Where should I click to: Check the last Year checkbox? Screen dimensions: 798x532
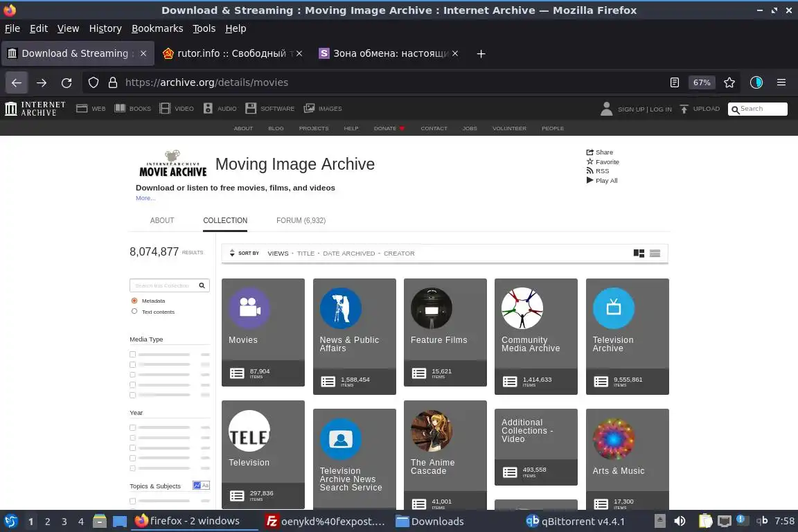[x=133, y=468]
